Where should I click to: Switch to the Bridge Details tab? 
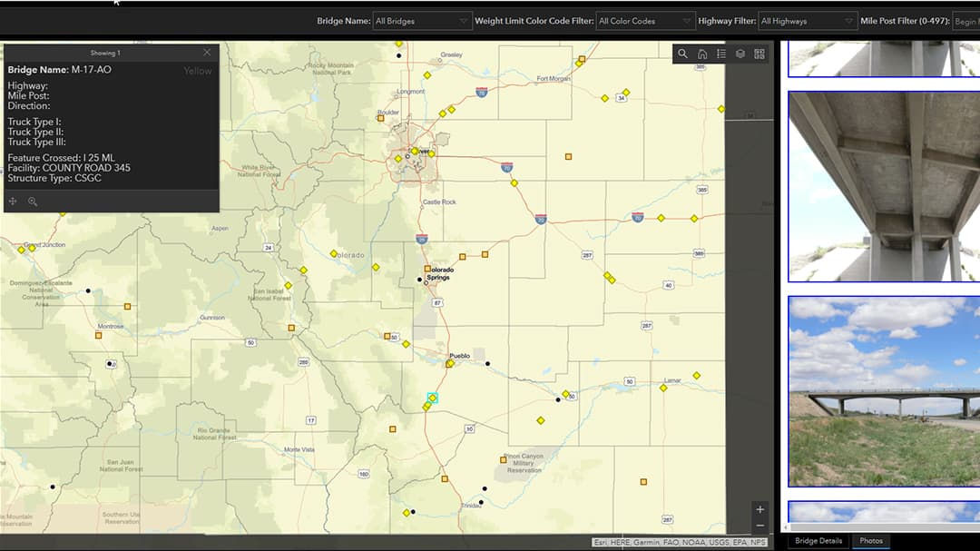(x=818, y=540)
